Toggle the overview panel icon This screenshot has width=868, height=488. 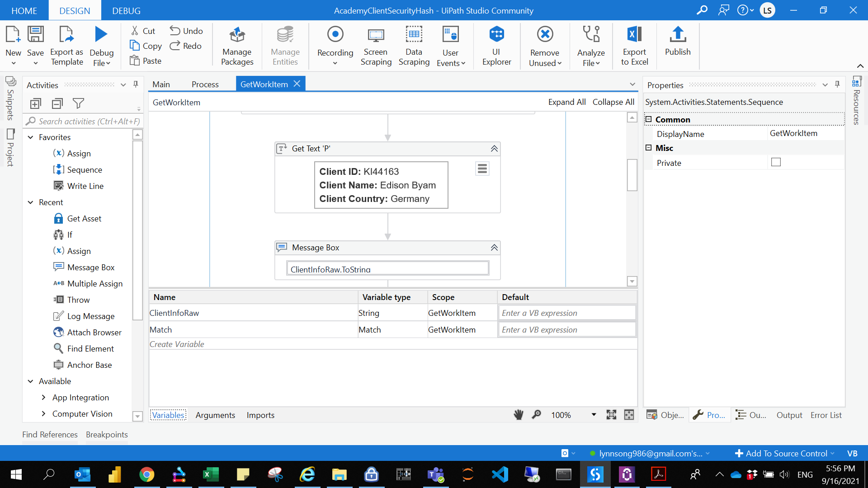tap(629, 415)
